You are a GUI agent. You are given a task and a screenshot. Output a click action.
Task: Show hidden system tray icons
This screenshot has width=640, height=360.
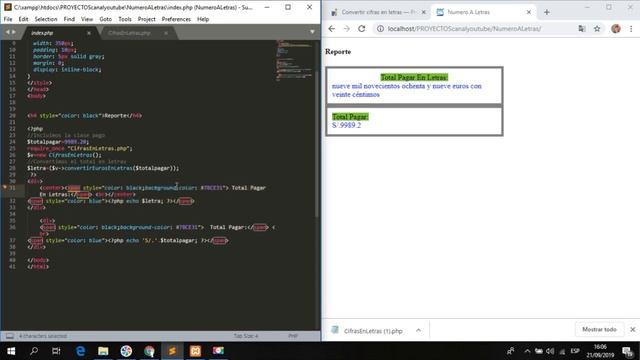point(527,351)
